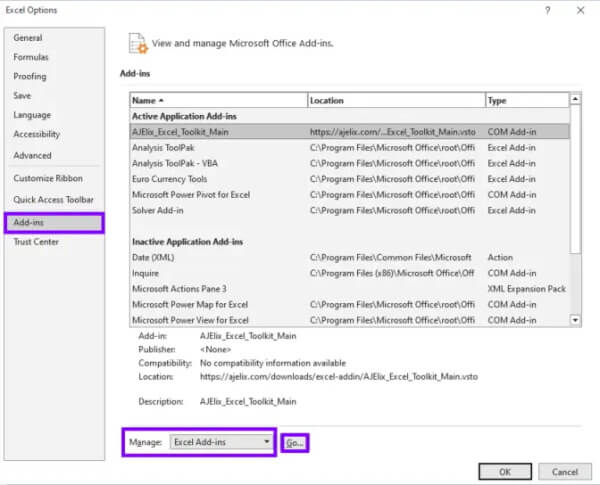This screenshot has height=485, width=600.
Task: Sort add-ins by Name column header
Action: [218, 101]
